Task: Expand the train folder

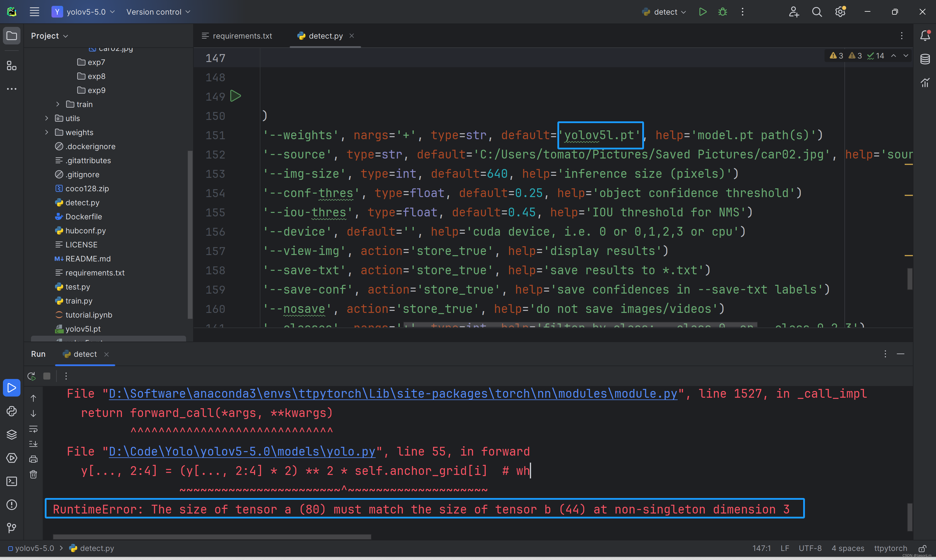Action: 58,104
